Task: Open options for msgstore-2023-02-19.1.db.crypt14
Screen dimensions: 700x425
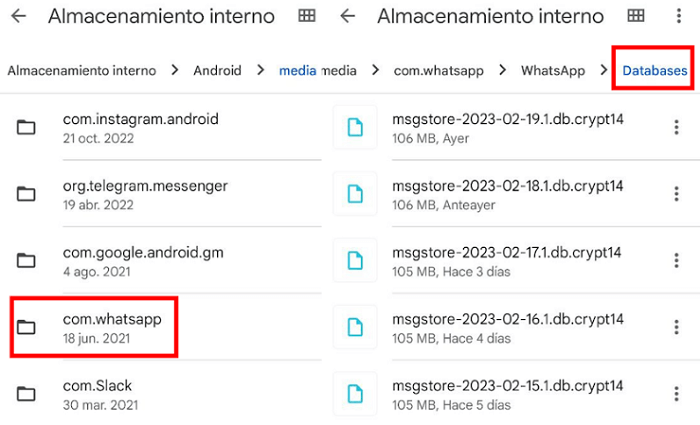Action: [676, 127]
